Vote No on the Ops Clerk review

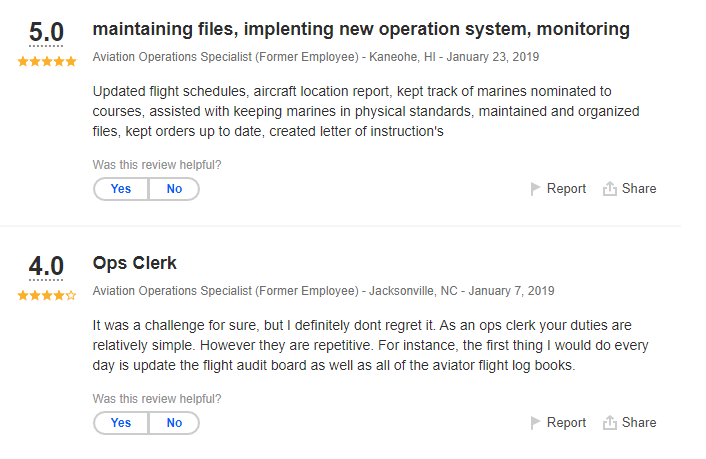[174, 423]
